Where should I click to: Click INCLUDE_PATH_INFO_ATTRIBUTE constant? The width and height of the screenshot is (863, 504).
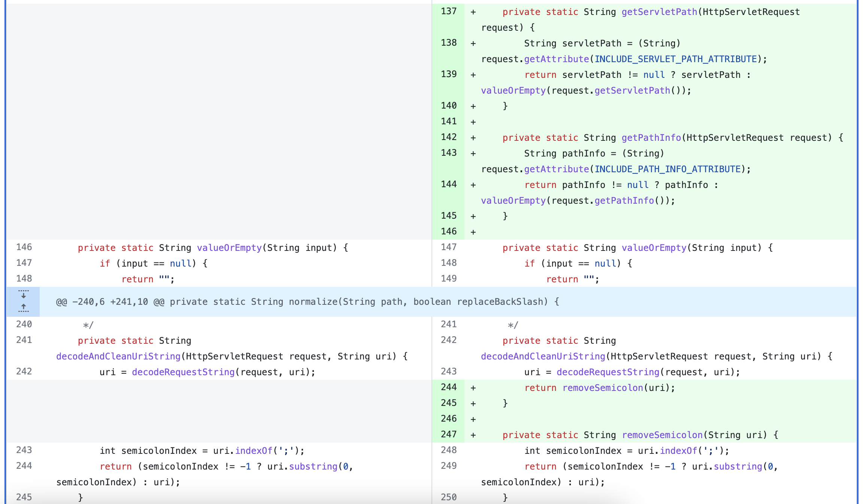[667, 169]
